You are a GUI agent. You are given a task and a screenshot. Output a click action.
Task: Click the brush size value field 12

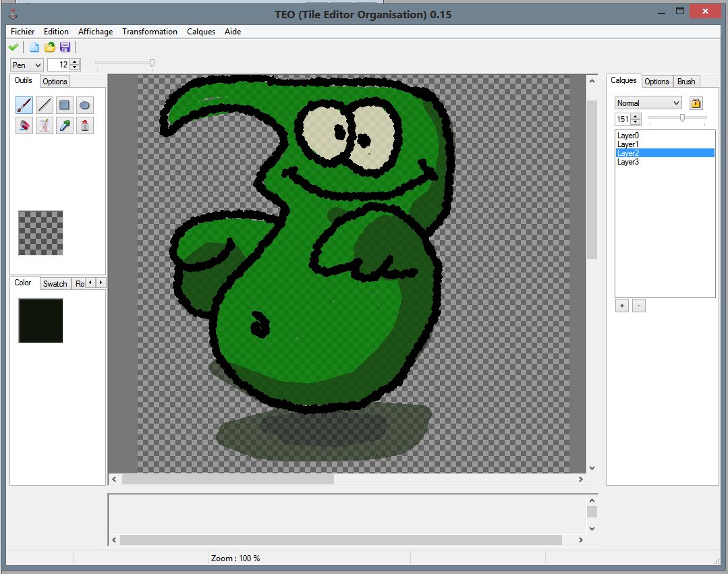[x=59, y=65]
